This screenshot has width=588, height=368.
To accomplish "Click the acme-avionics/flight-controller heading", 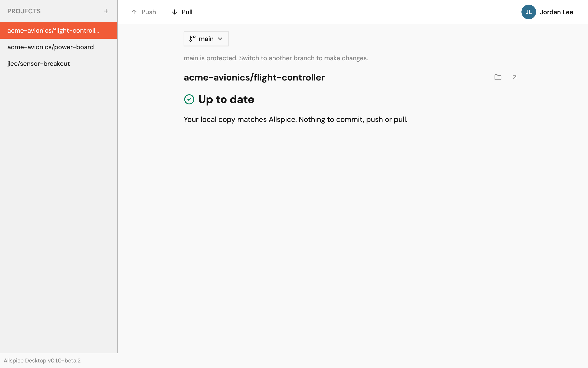I will point(254,78).
